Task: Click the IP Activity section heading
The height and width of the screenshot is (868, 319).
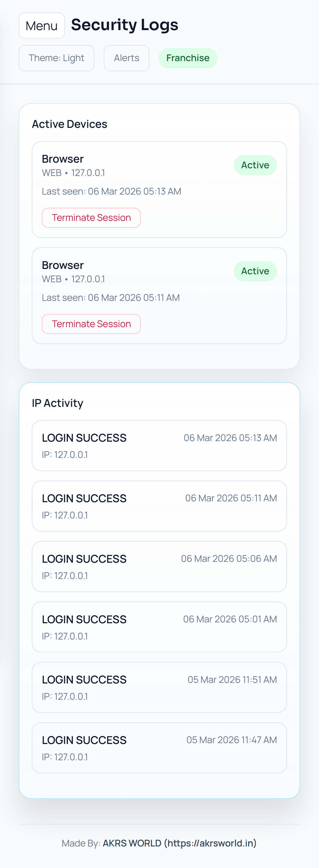Action: click(x=57, y=403)
